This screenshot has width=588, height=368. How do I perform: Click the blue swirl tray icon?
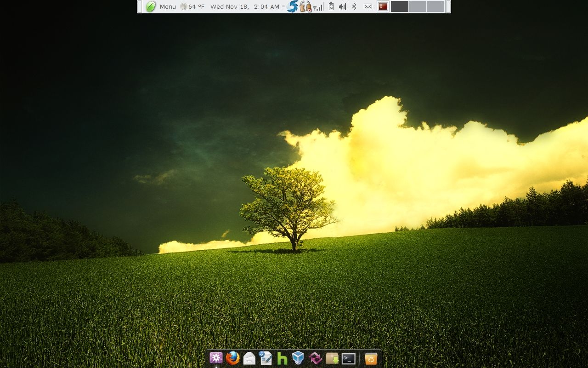pos(293,6)
